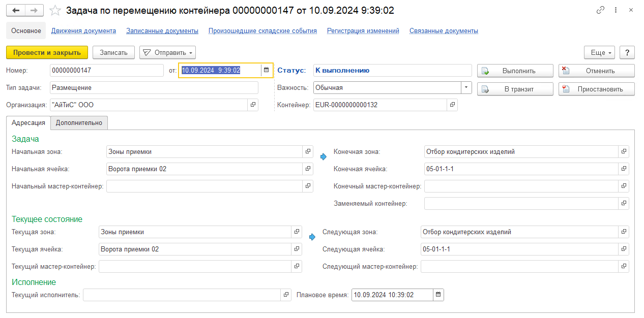Viewport: 644px width, 318px height.
Task: Close the document window with X
Action: (x=631, y=10)
